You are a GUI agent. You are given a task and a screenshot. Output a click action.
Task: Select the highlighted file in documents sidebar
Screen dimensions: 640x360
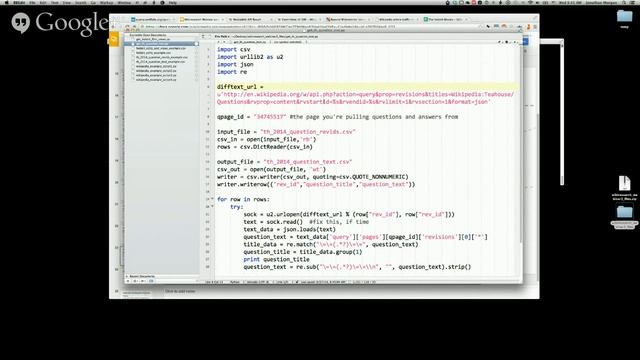162,44
